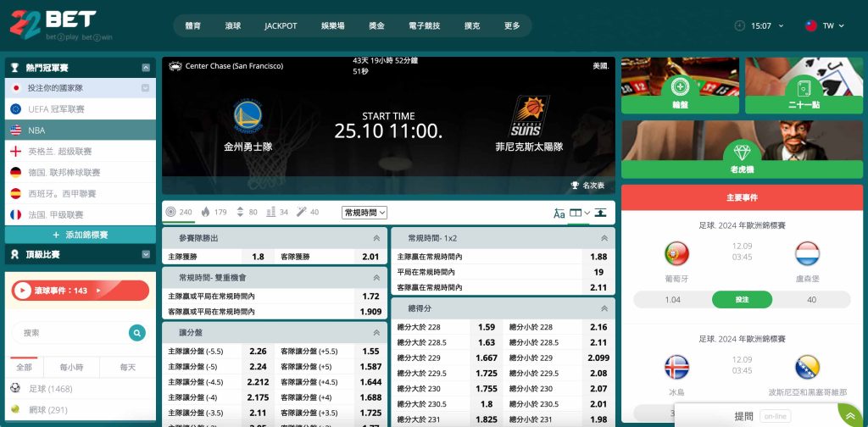Click the font size Aa icon
Screen dimensions: 868x427
click(559, 213)
